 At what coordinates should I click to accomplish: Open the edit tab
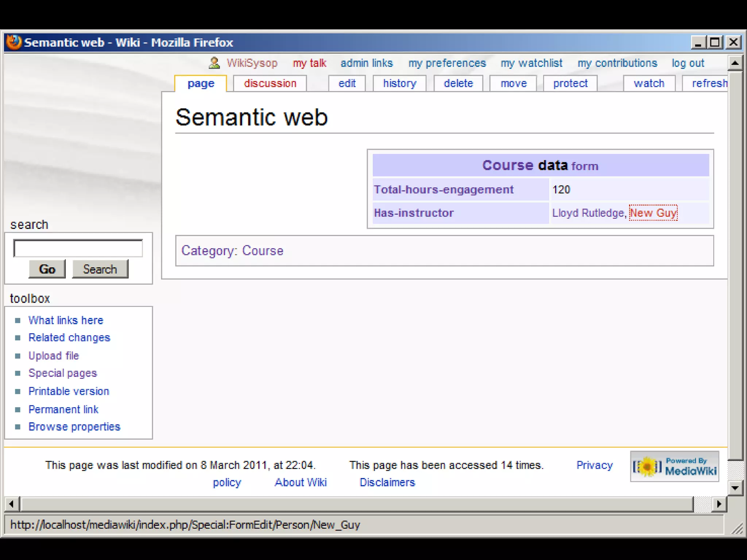347,83
